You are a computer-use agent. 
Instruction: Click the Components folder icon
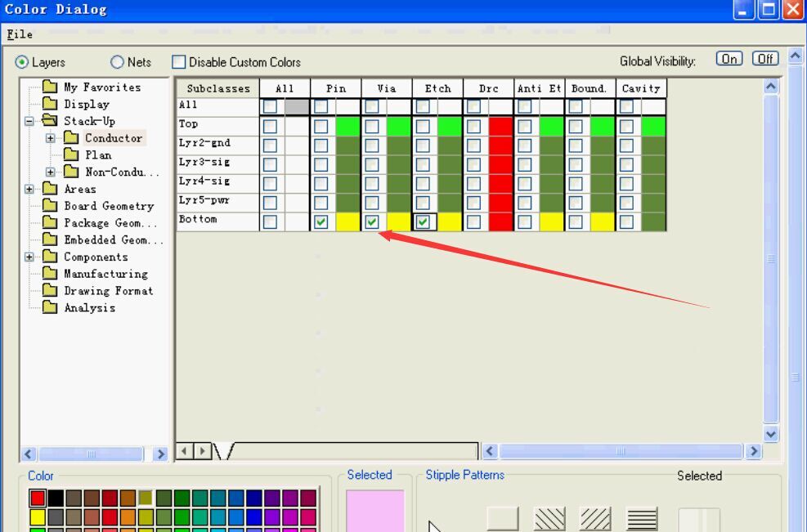50,257
